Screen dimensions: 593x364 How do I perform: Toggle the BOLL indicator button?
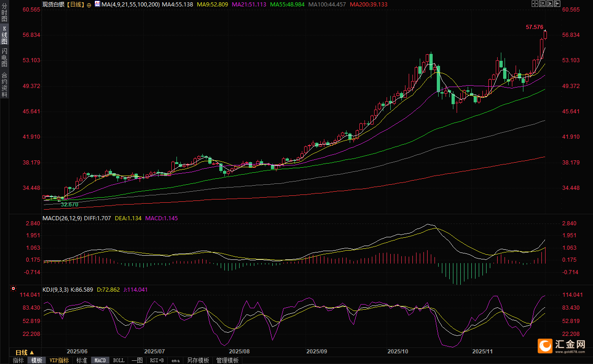point(118,360)
